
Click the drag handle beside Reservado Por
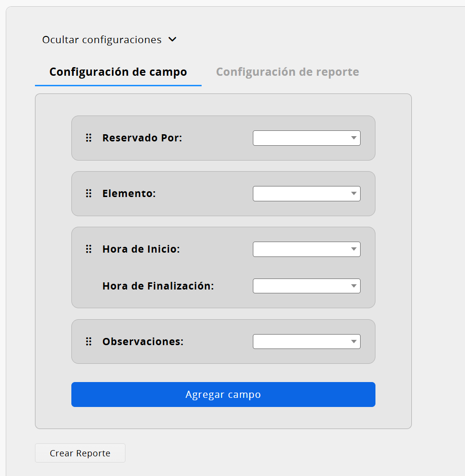pyautogui.click(x=89, y=138)
